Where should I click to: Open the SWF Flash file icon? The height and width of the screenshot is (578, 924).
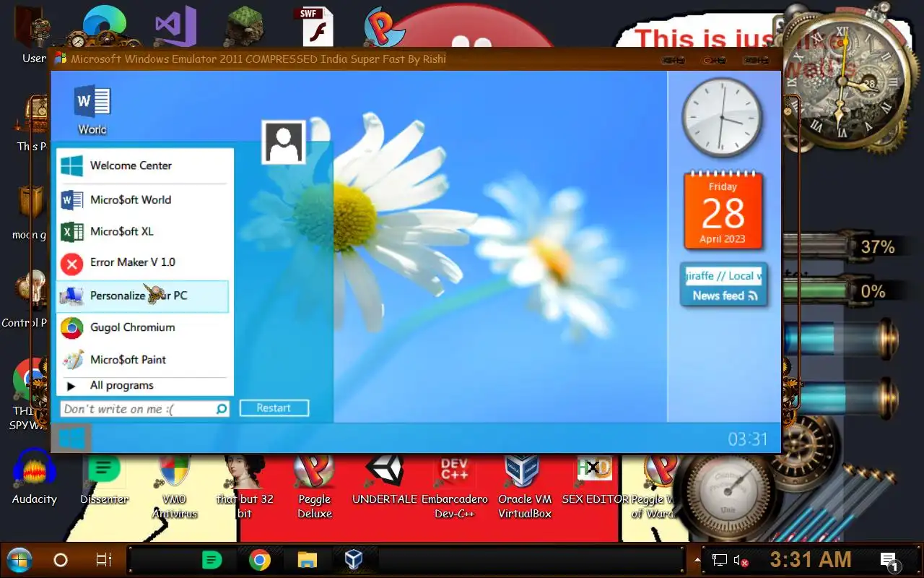click(315, 27)
